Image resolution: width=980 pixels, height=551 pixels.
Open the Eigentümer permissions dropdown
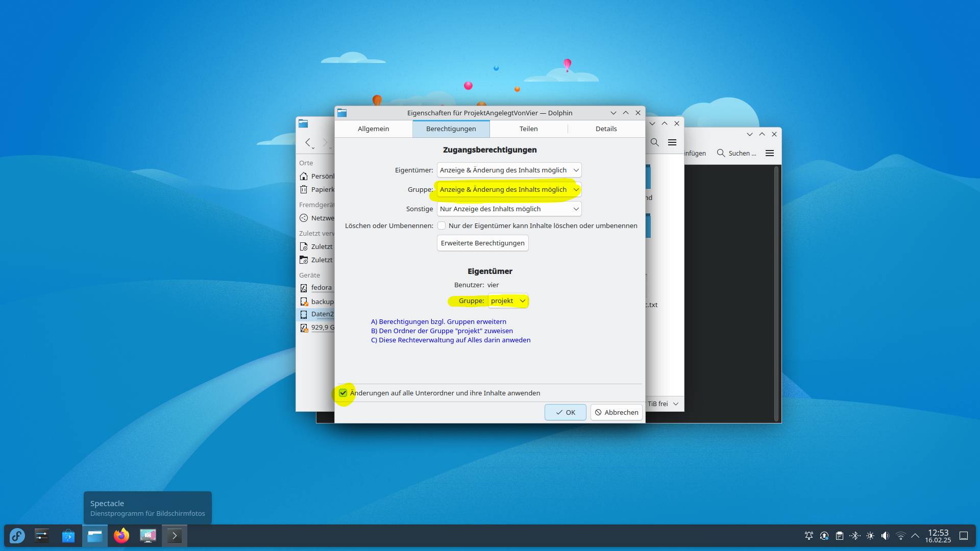(509, 170)
